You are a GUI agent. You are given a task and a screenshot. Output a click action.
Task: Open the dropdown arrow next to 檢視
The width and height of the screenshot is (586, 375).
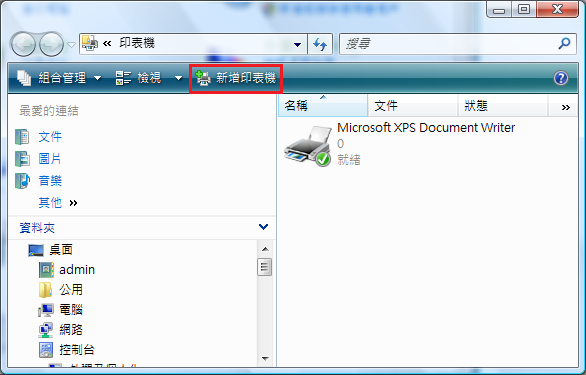[x=178, y=78]
